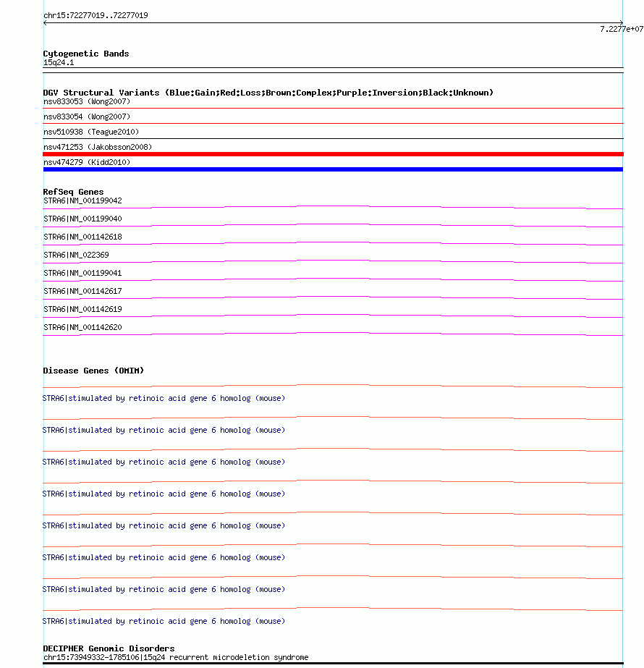
Task: Open variant nsv474279 (Kidd2010)
Action: click(86, 162)
